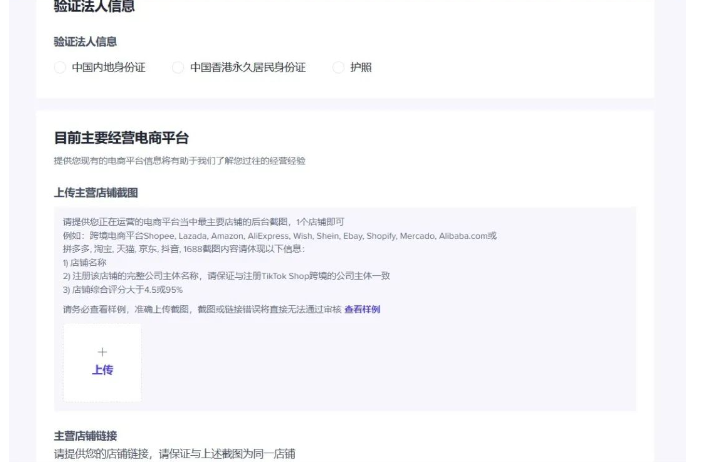This screenshot has width=701, height=462.
Task: Click the plus icon in upload box
Action: [x=102, y=352]
